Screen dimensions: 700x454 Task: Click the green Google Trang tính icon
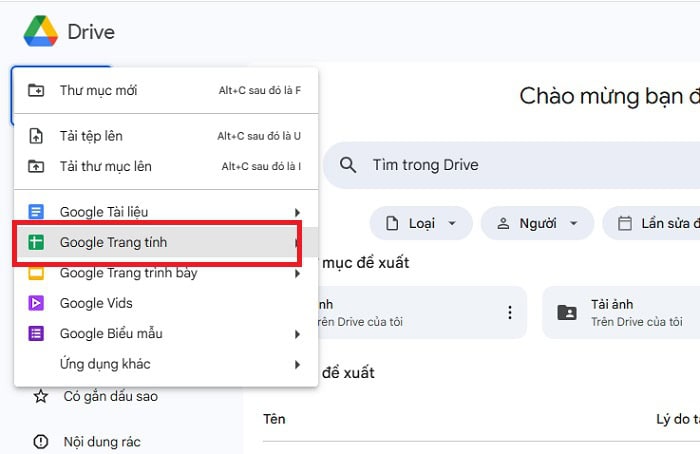[37, 243]
